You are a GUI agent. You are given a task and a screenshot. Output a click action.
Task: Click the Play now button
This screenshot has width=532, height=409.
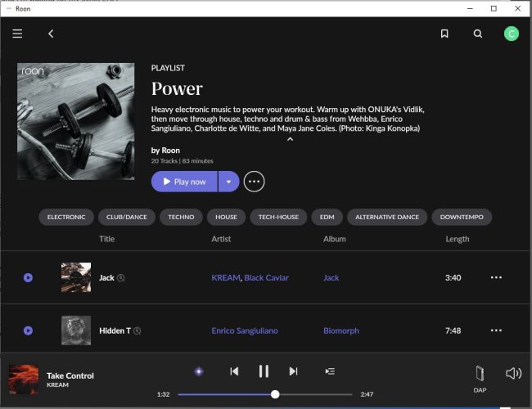(184, 182)
